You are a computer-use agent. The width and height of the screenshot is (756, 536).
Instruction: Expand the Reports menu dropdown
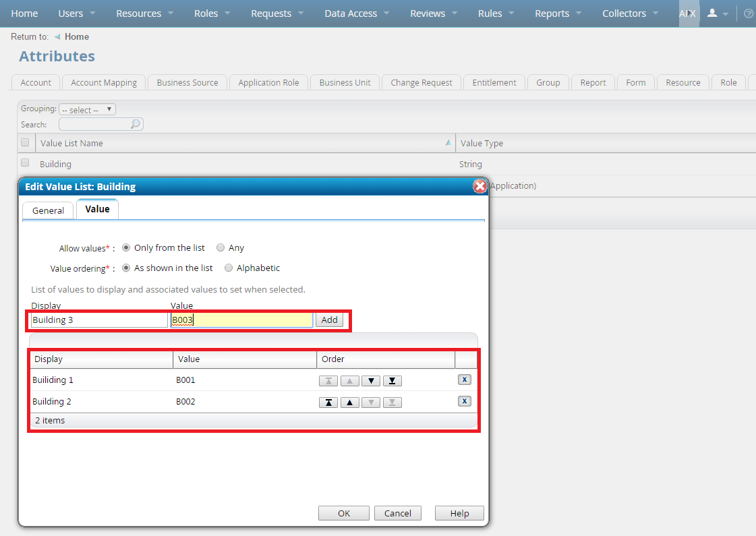[x=558, y=13]
